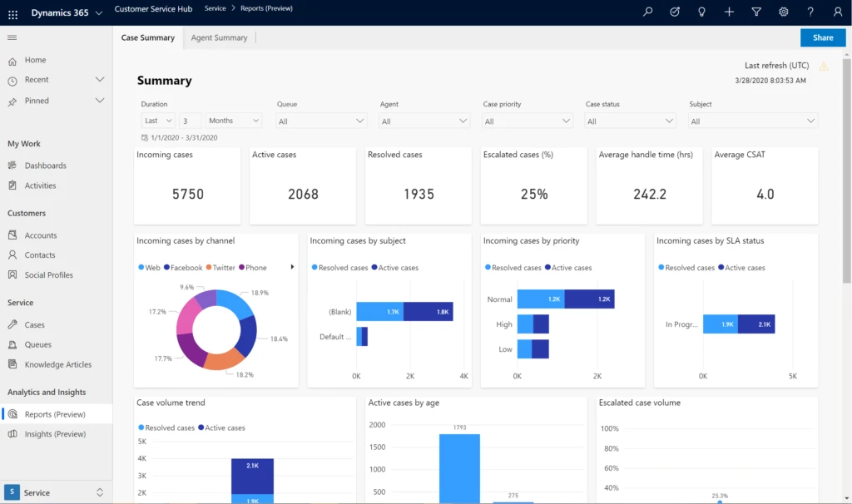
Task: Switch to the Agent Summary tab
Action: (x=220, y=37)
